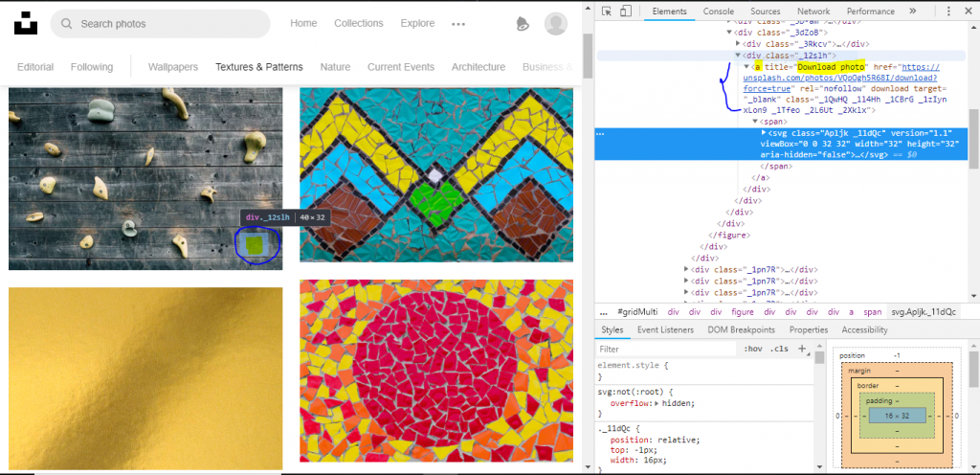Switch to the Elements tab
This screenshot has width=980, height=475.
tap(669, 11)
